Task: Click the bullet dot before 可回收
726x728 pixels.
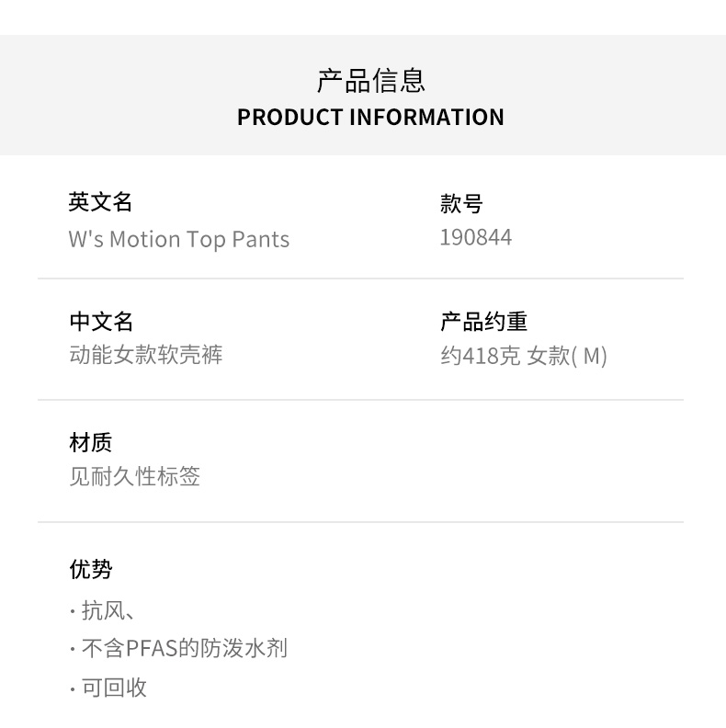Action: 73,688
